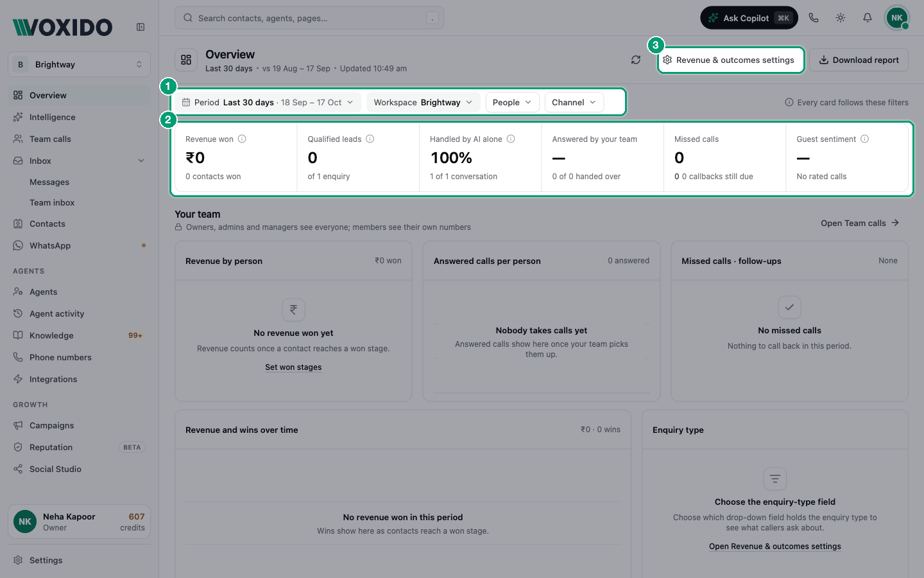Show info for Qualified leads

[x=370, y=139]
